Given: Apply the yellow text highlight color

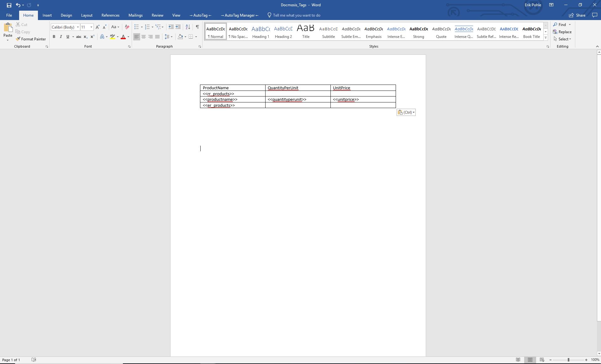Looking at the screenshot, I should (x=113, y=37).
